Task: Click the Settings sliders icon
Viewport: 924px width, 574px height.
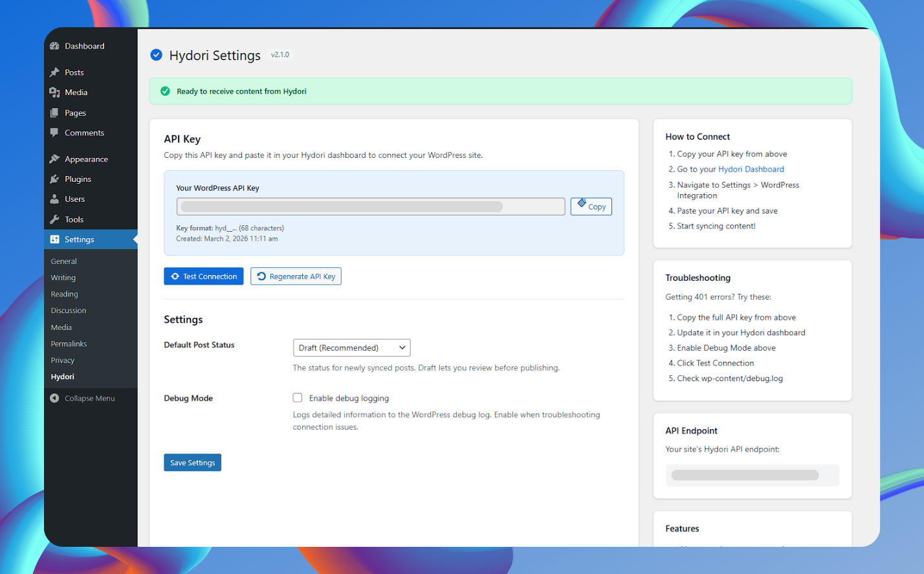Action: click(x=54, y=239)
